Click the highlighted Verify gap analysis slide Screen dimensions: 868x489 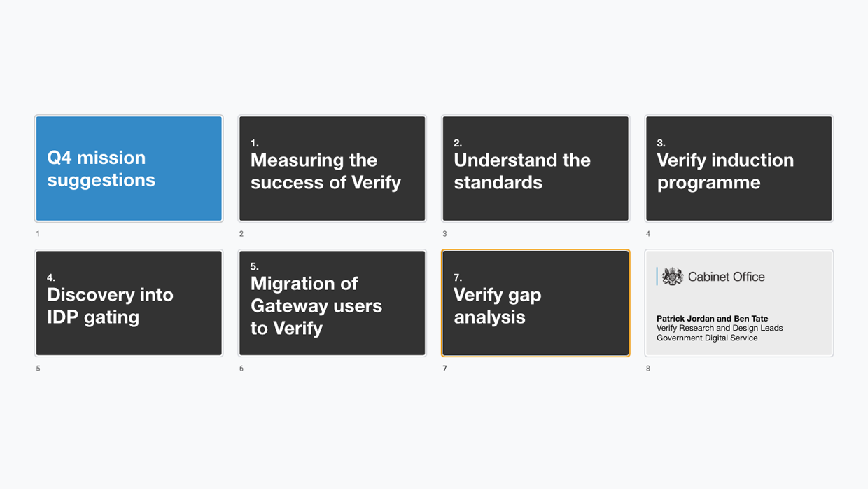535,303
